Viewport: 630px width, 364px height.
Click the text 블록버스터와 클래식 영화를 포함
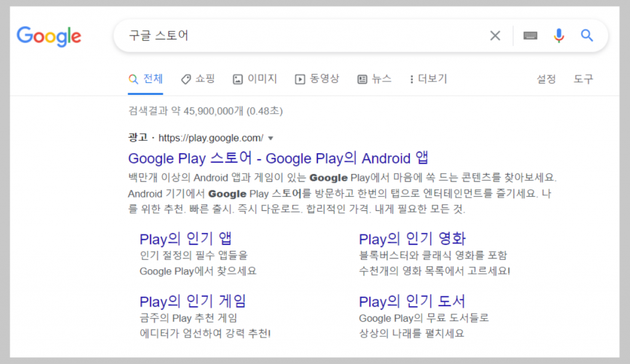pyautogui.click(x=433, y=256)
